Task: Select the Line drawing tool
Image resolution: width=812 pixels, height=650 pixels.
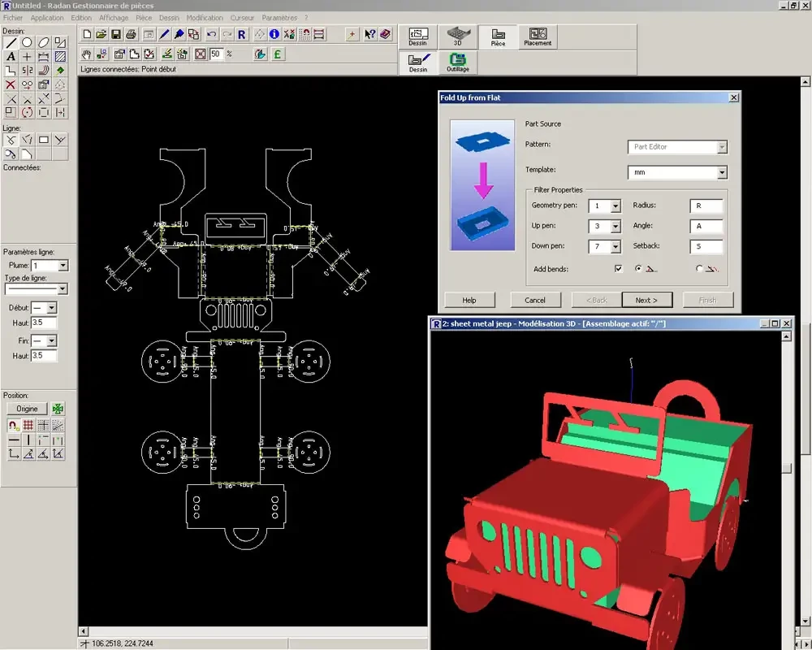Action: click(x=11, y=42)
